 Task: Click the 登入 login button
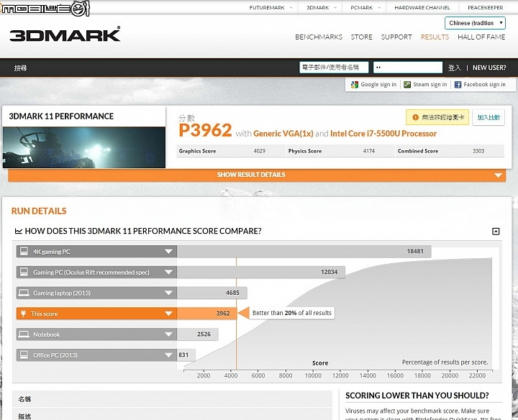(454, 68)
